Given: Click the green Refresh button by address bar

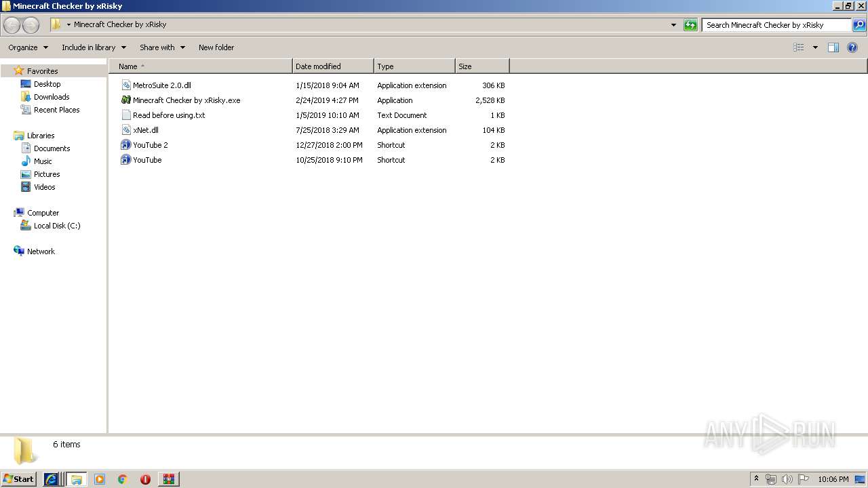Looking at the screenshot, I should coord(690,25).
